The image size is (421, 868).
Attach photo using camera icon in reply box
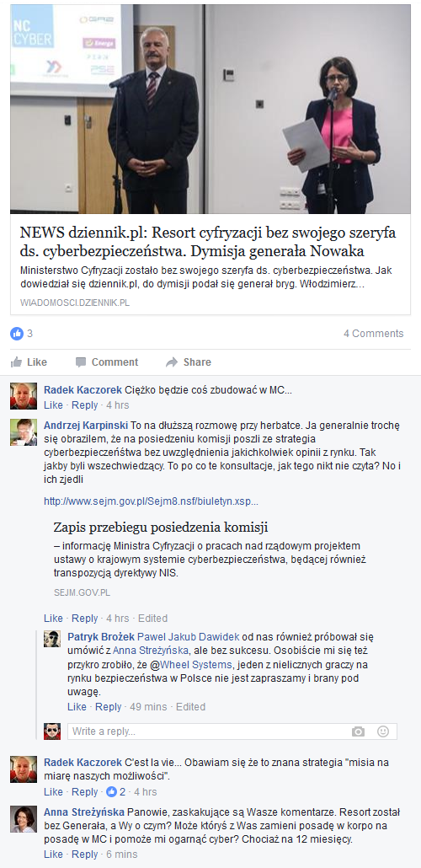[x=359, y=731]
